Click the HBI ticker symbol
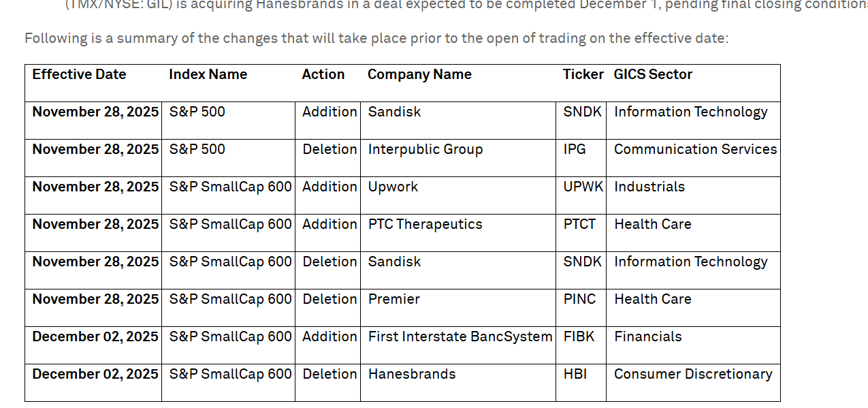This screenshot has width=868, height=408. [575, 375]
